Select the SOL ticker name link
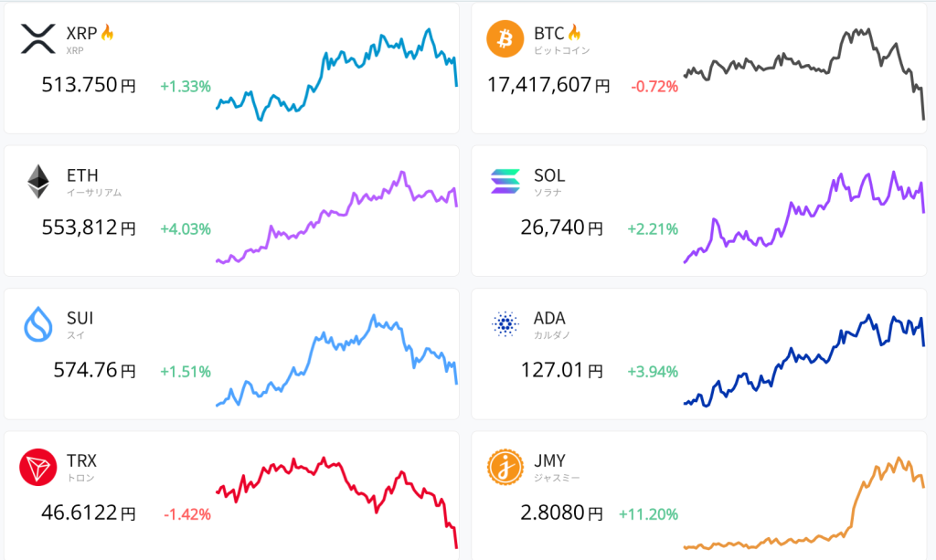Image resolution: width=936 pixels, height=560 pixels. click(x=549, y=175)
